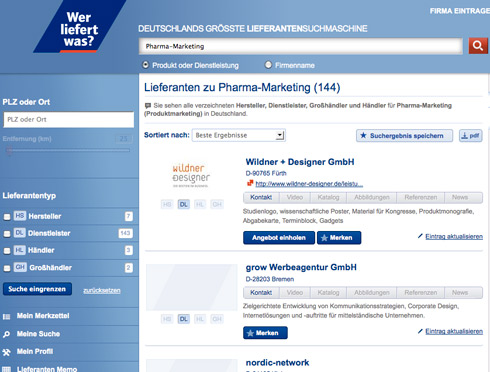
Task: Click the DL icon in Dienstleister filter row
Action: click(20, 233)
